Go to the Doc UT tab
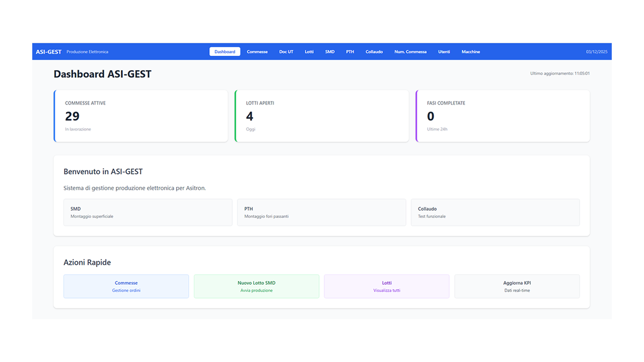 click(x=286, y=52)
